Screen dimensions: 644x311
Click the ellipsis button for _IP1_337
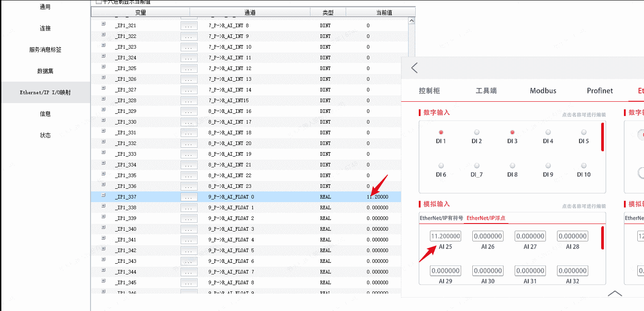pyautogui.click(x=189, y=197)
